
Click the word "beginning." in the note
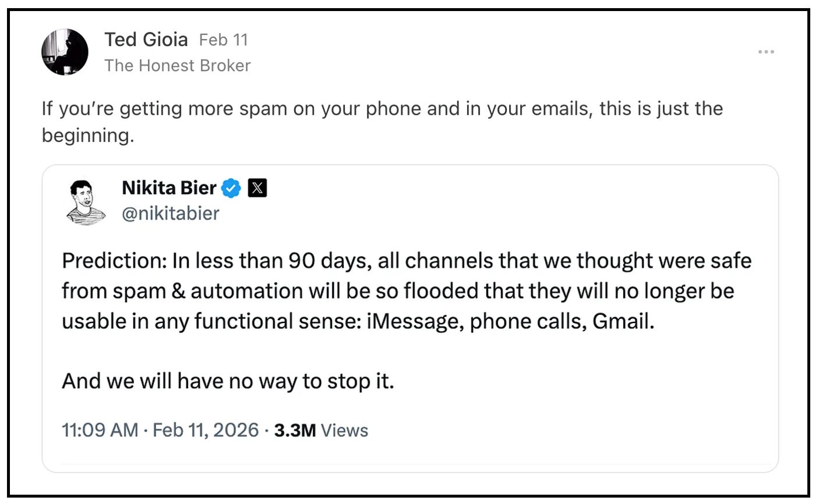[88, 136]
